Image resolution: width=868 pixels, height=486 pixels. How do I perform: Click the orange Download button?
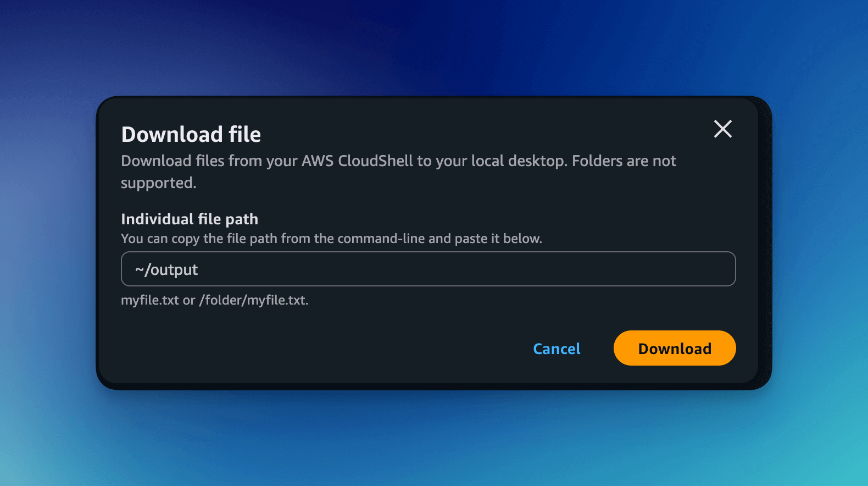(675, 348)
